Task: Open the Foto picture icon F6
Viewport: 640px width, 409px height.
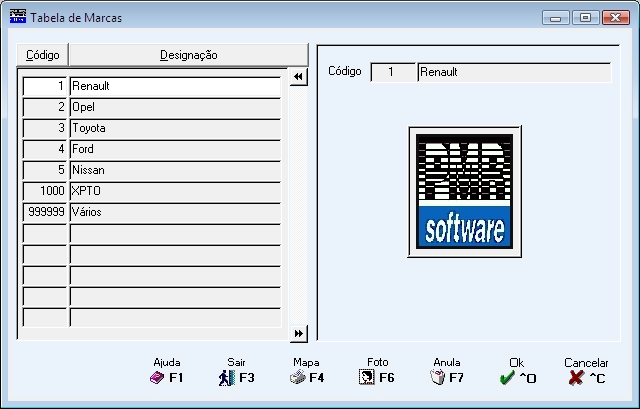Action: 367,377
